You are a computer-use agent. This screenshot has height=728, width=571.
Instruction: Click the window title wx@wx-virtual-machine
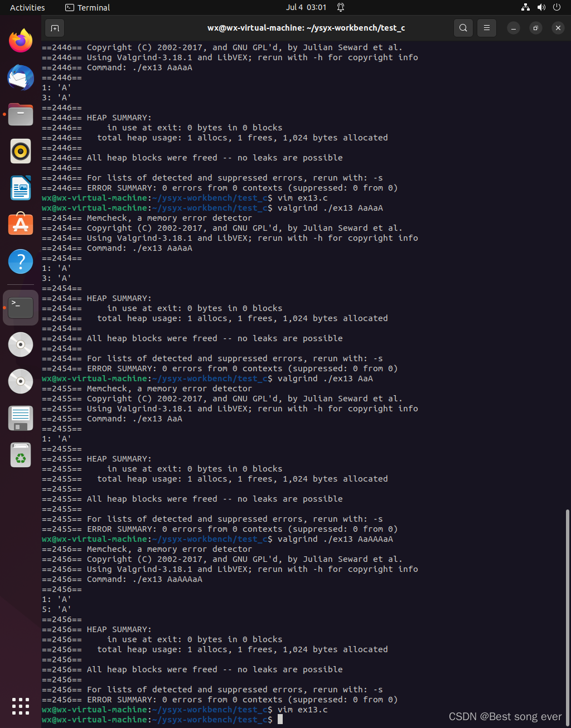[x=306, y=28]
